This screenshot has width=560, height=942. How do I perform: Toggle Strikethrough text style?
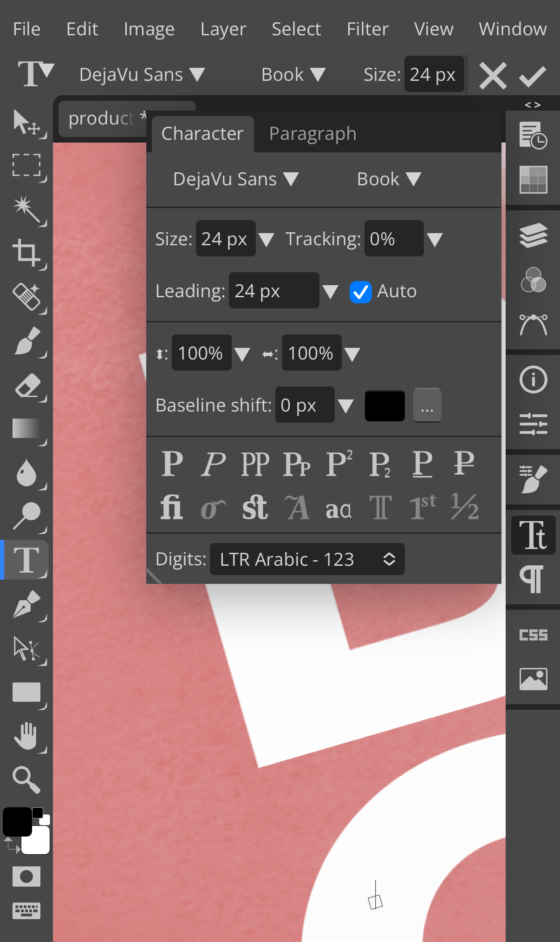[464, 464]
